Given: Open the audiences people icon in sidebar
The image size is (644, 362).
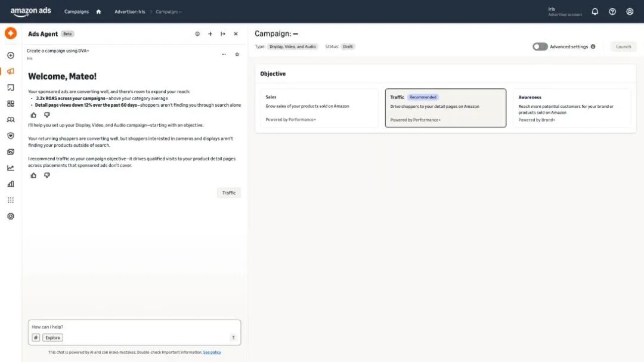Looking at the screenshot, I should click(11, 119).
